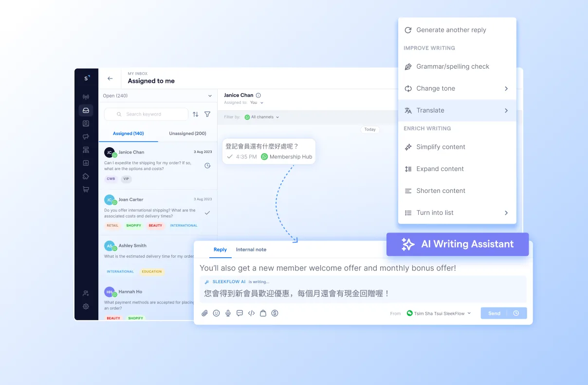This screenshot has width=588, height=385.
Task: Expand the Open (240) conversation filter dropdown
Action: pos(157,96)
